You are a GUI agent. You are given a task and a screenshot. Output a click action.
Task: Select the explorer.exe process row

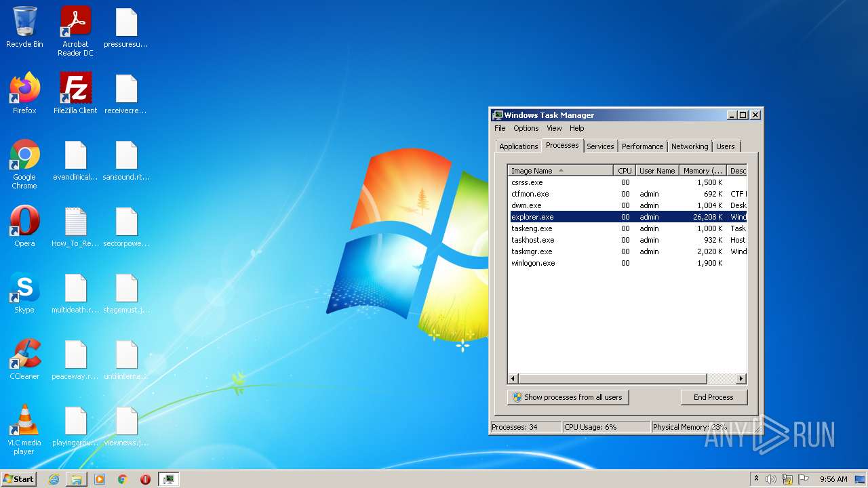click(x=628, y=217)
